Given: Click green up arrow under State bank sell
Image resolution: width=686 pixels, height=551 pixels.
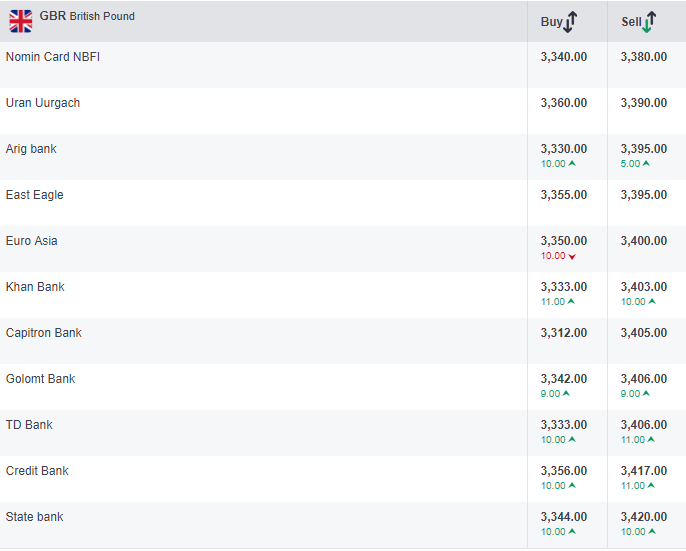Looking at the screenshot, I should (x=652, y=532).
